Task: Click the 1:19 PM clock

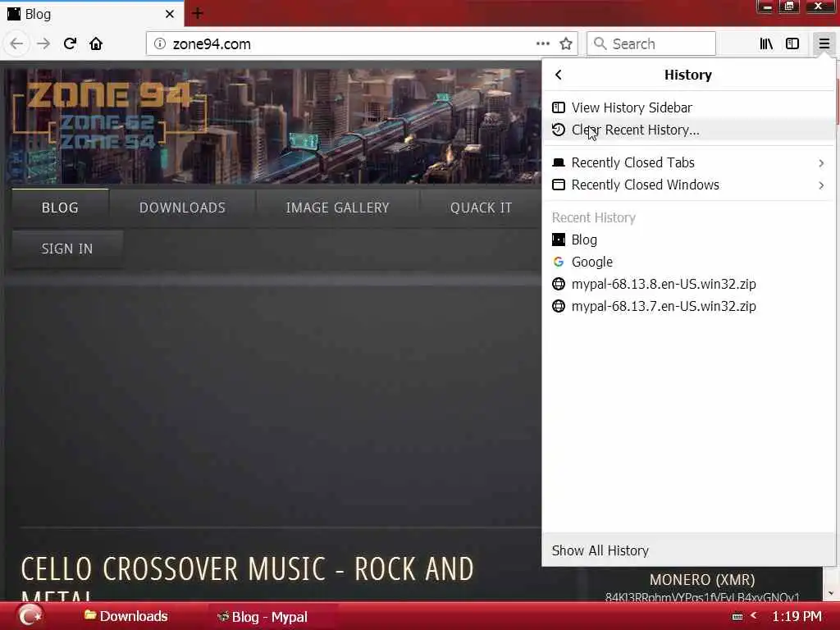Action: 797,616
